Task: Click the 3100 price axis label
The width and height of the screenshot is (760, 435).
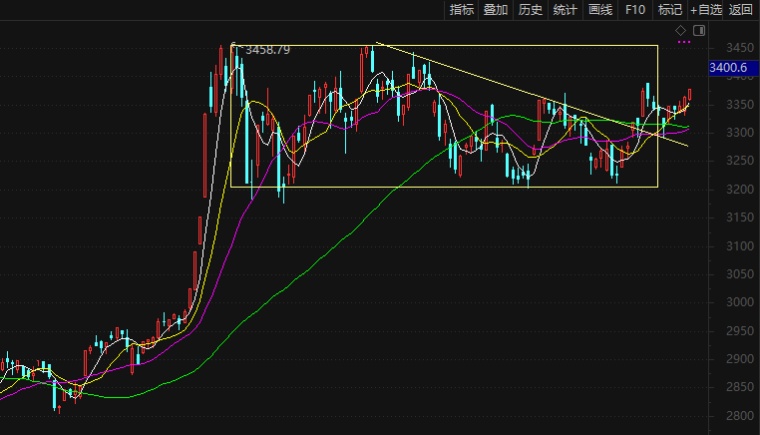Action: (740, 246)
